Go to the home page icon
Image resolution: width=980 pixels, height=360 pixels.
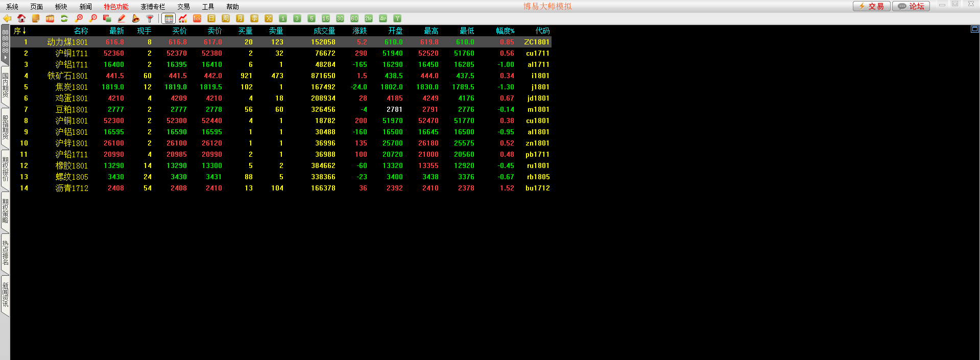point(21,18)
